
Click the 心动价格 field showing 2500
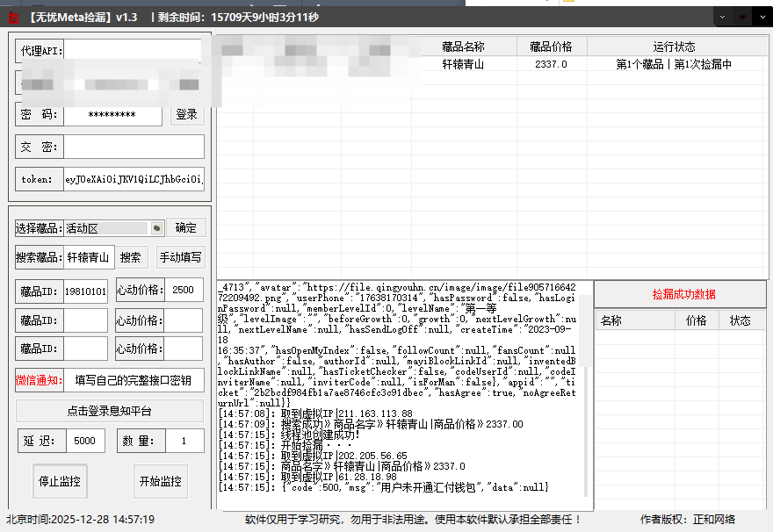tap(184, 291)
